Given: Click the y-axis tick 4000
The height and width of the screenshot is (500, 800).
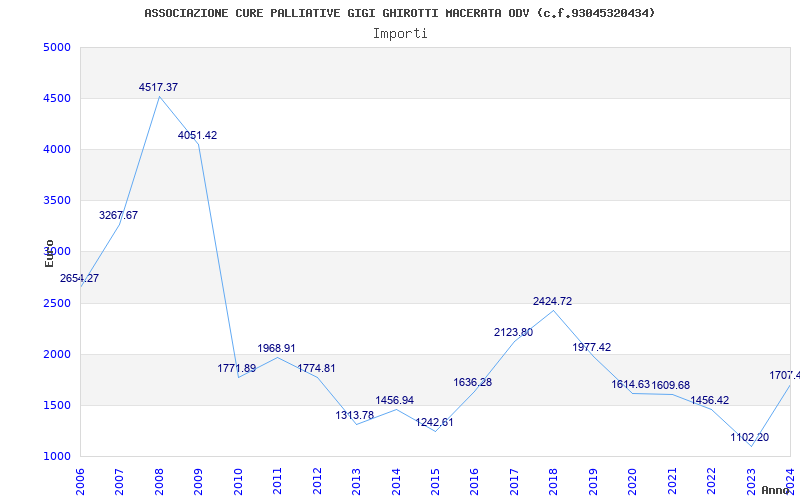Looking at the screenshot, I should tap(57, 149).
